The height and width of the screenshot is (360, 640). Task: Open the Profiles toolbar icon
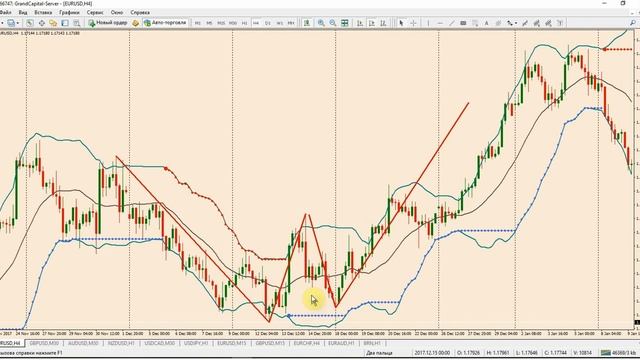click(11, 23)
